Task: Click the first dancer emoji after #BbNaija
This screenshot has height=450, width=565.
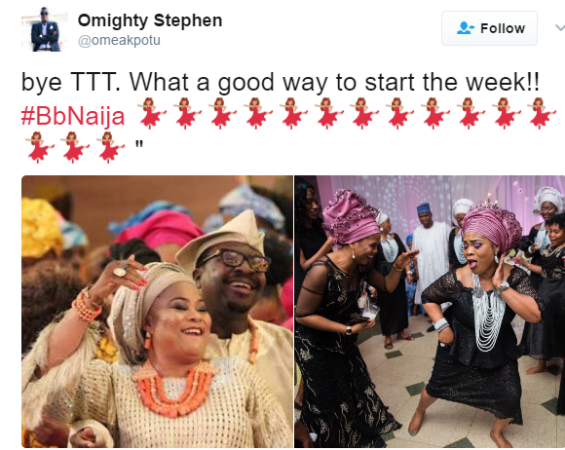Action: click(x=151, y=113)
